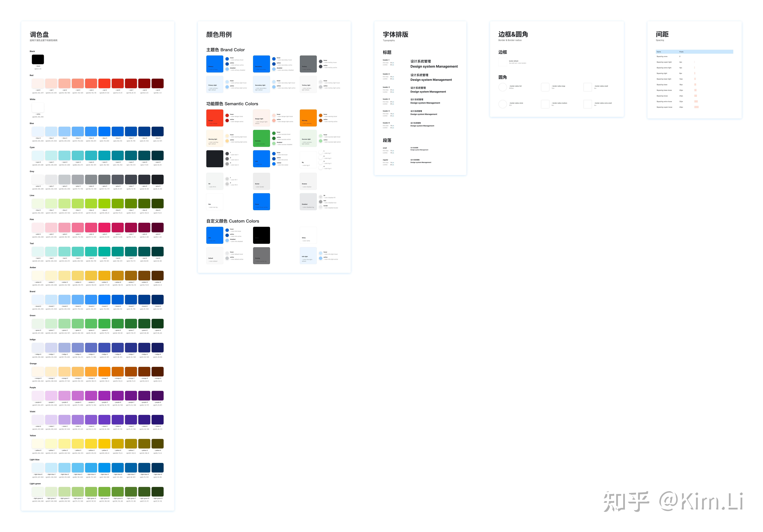Click the header-1 Design system Management sample

434,67
